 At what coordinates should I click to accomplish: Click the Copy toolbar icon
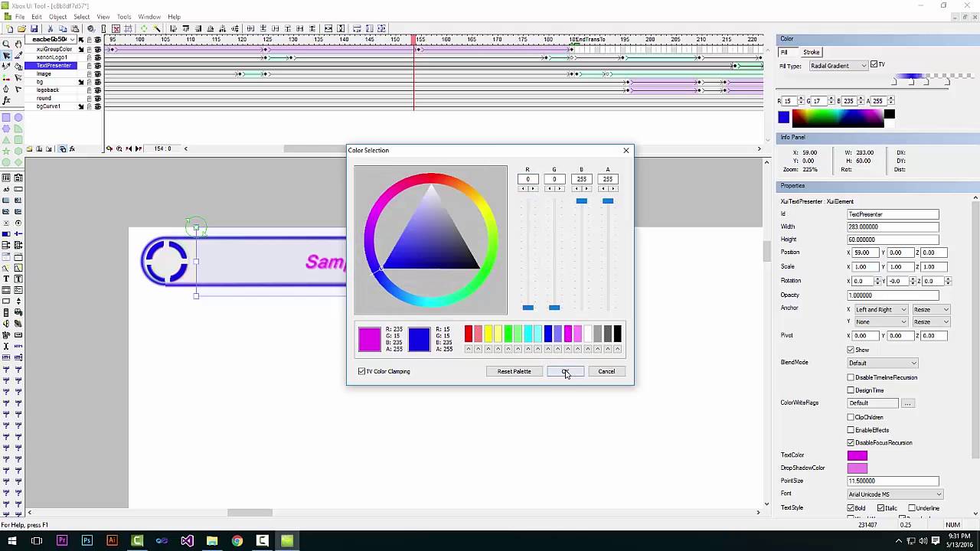coord(63,29)
